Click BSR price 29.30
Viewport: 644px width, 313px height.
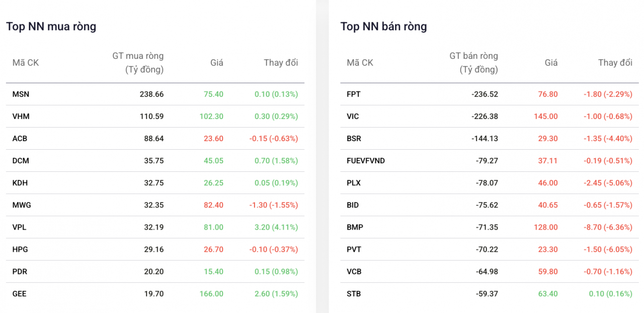pos(547,138)
